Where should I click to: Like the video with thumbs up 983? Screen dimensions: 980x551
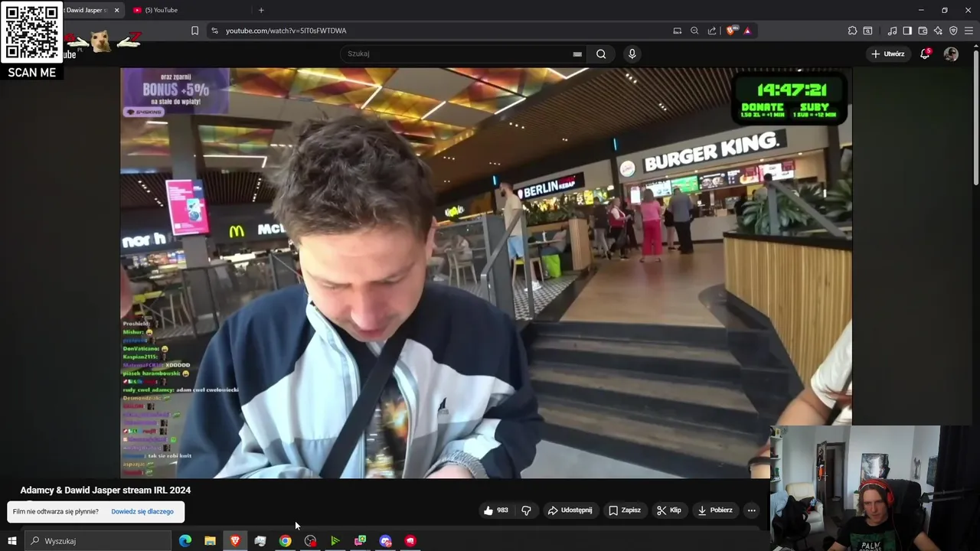coord(495,510)
